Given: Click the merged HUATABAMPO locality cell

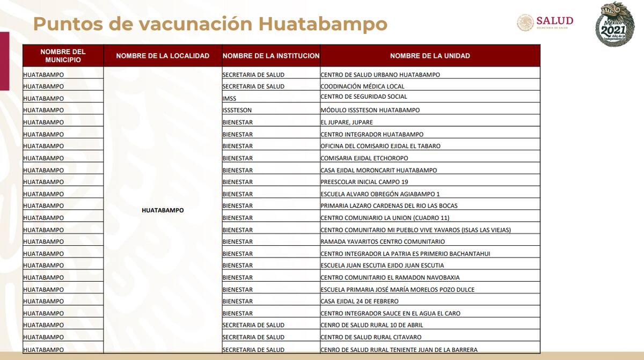Looking at the screenshot, I should pyautogui.click(x=163, y=210).
